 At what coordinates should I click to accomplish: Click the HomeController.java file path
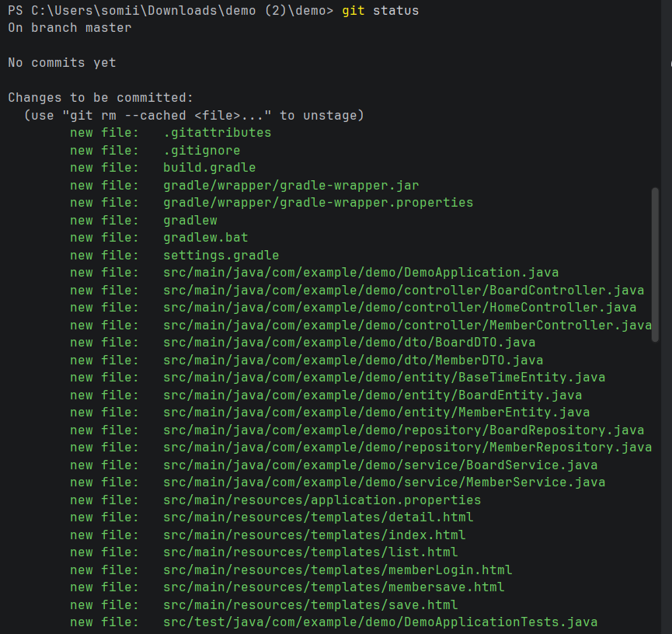[399, 308]
